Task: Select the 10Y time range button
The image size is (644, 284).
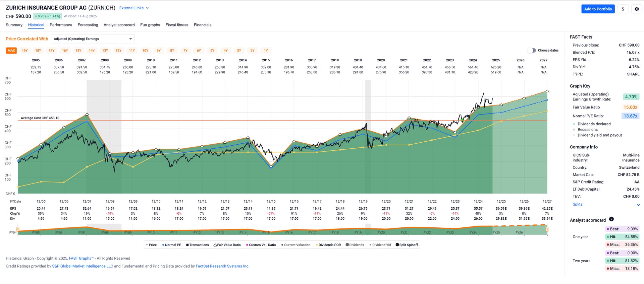Action: [145, 51]
